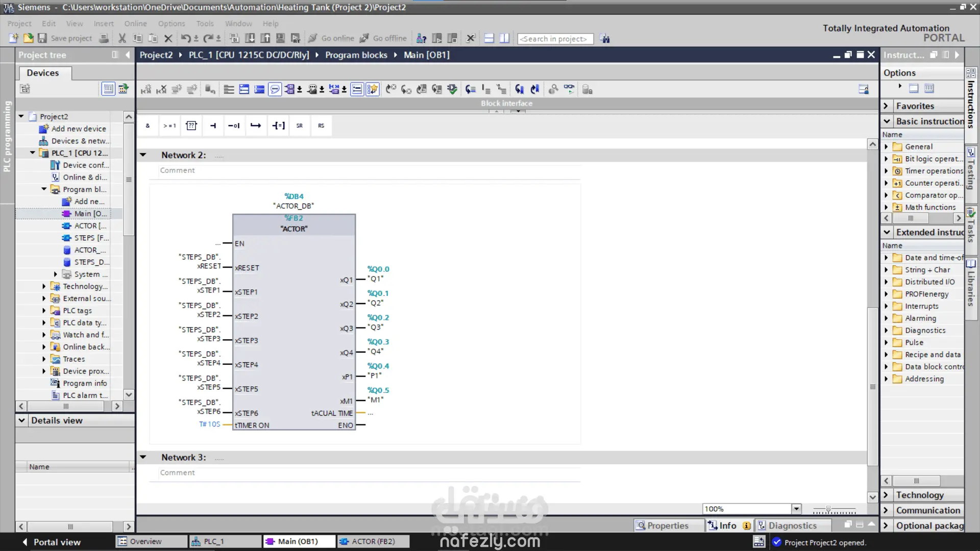Click the Go online button

[x=331, y=38]
